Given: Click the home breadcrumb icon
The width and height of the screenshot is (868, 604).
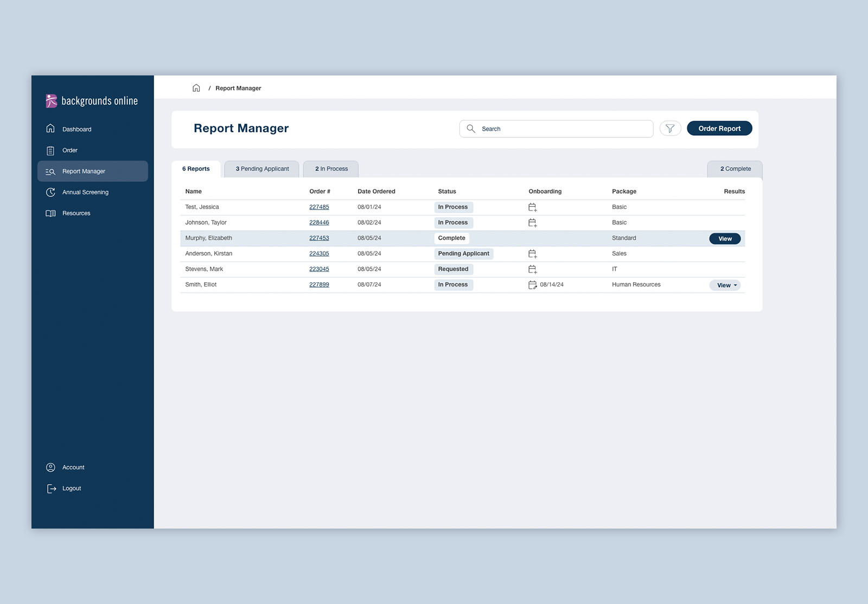Looking at the screenshot, I should (196, 88).
